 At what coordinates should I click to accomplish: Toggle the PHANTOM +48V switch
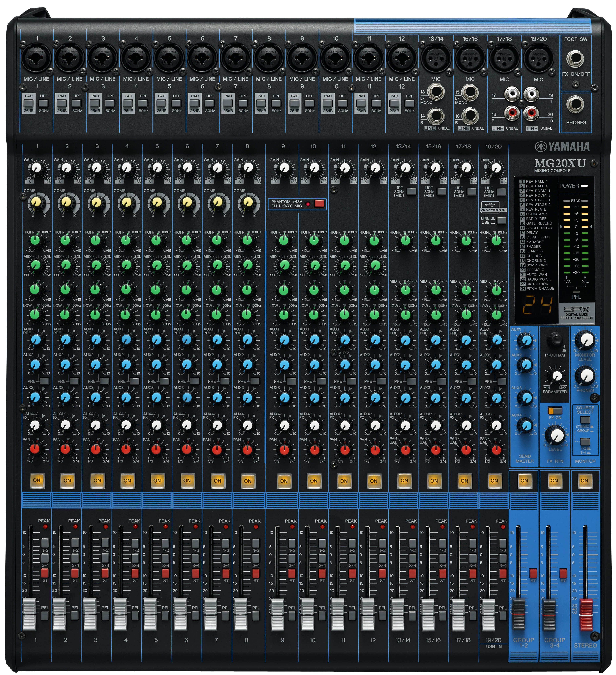pos(319,204)
